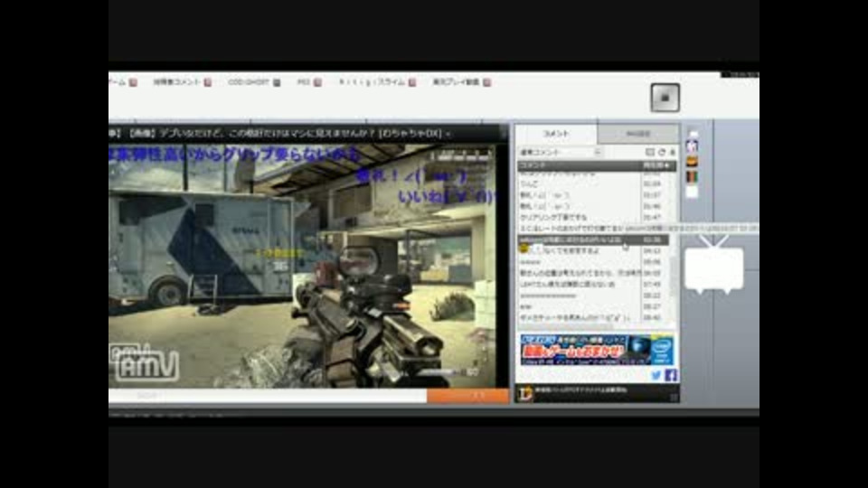Switch to the gray tab beside コメント
This screenshot has width=868, height=488.
pos(637,134)
